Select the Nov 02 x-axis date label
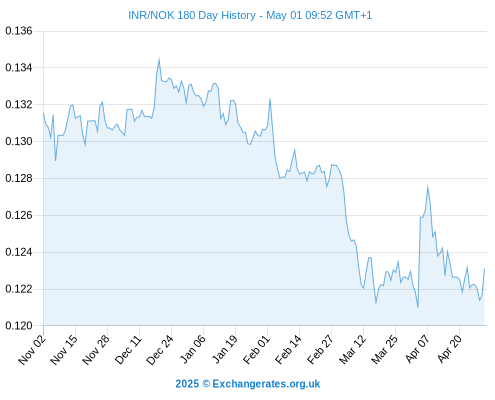This screenshot has width=495, height=400. coord(32,350)
